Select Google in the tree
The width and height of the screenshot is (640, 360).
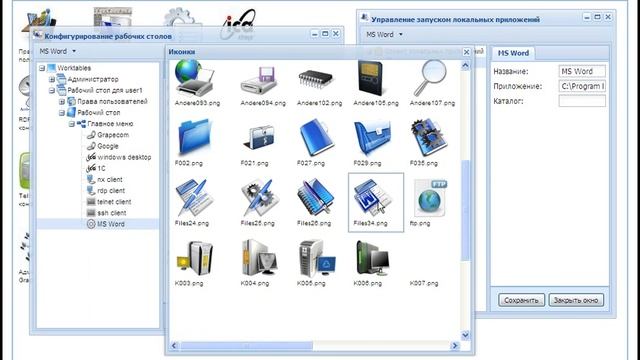click(108, 146)
